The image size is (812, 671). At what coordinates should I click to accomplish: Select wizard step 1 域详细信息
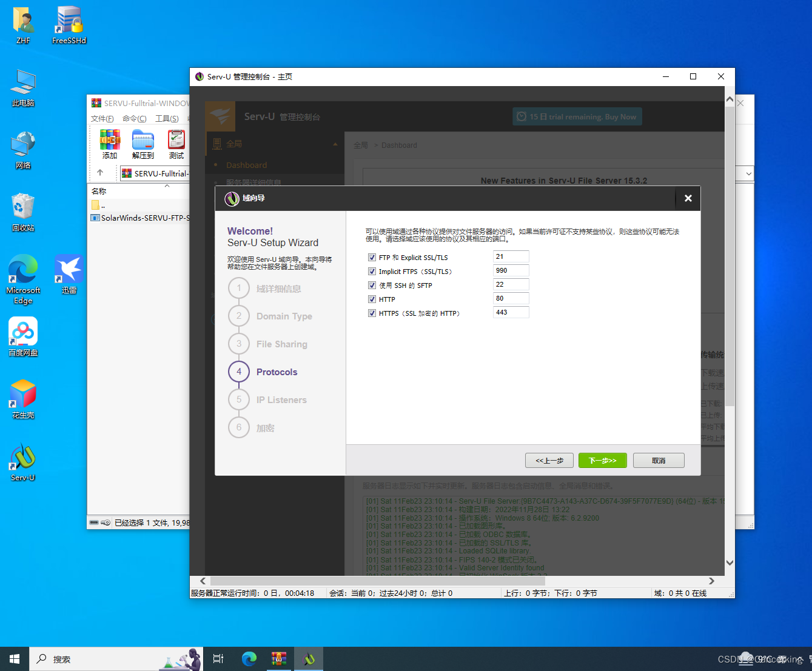[x=265, y=289]
